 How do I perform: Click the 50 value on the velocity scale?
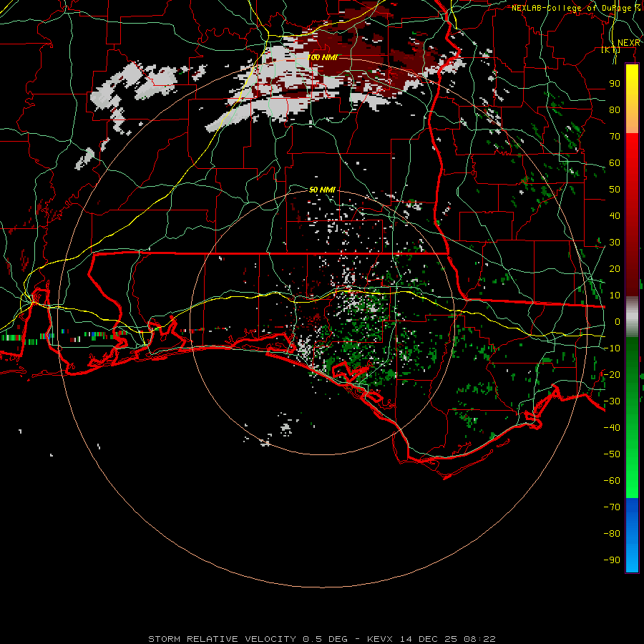coord(615,190)
